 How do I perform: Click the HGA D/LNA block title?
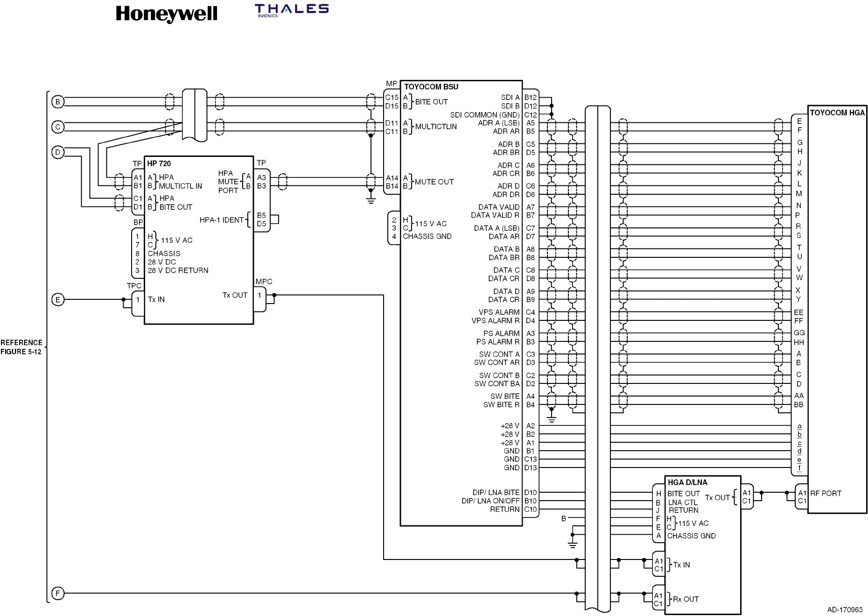(687, 482)
